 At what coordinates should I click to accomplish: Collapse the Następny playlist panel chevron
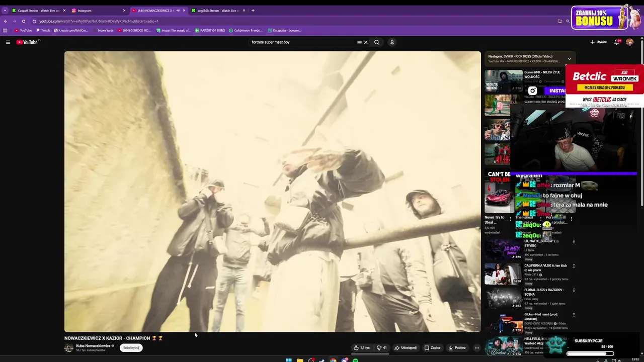[569, 59]
